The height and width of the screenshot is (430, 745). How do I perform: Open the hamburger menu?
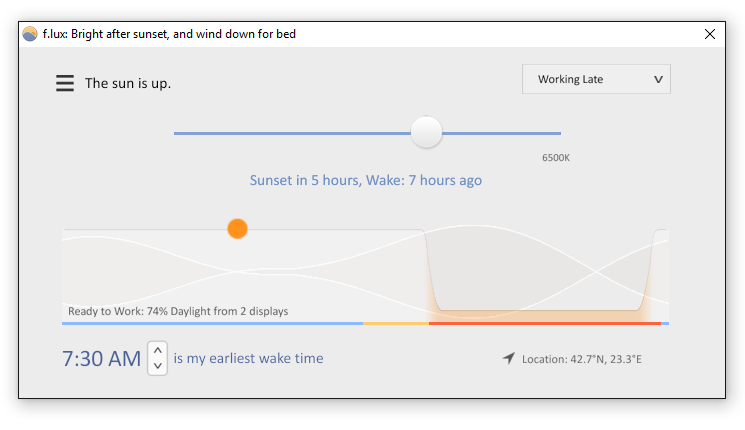pos(65,83)
